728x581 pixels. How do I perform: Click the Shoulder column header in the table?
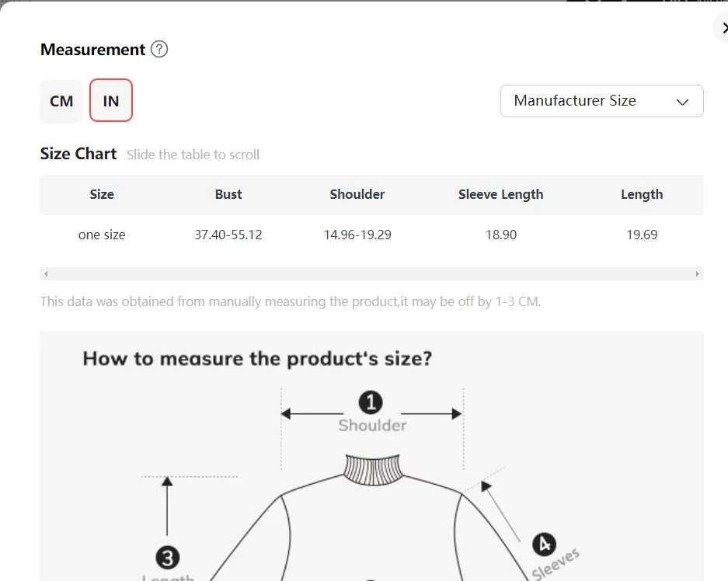[x=357, y=195]
